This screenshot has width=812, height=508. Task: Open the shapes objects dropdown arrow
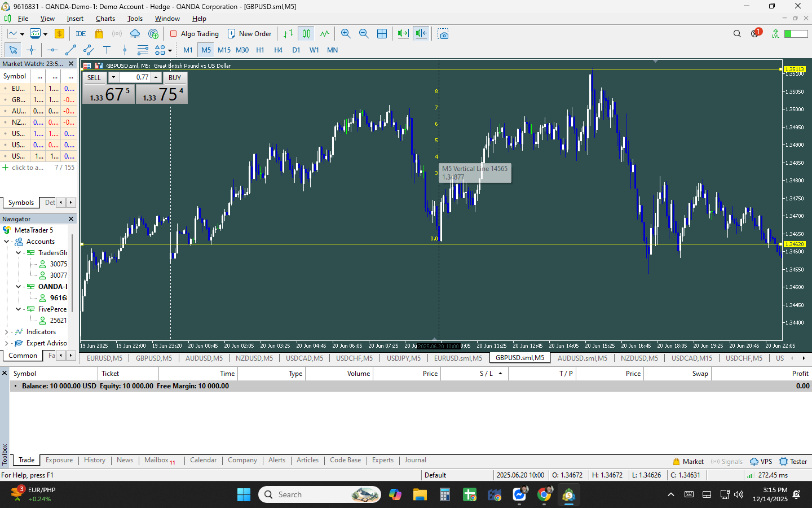170,51
